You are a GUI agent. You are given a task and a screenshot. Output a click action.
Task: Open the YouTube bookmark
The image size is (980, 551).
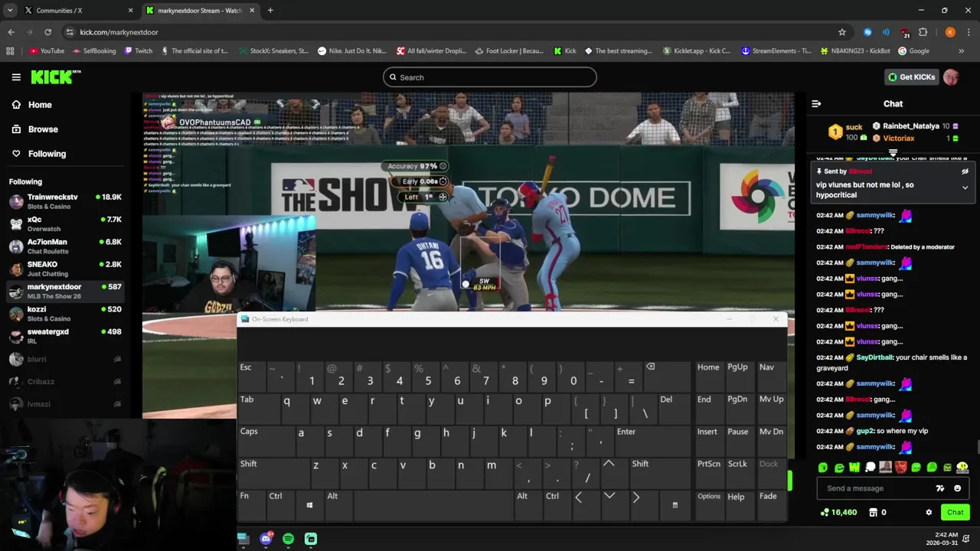[47, 51]
